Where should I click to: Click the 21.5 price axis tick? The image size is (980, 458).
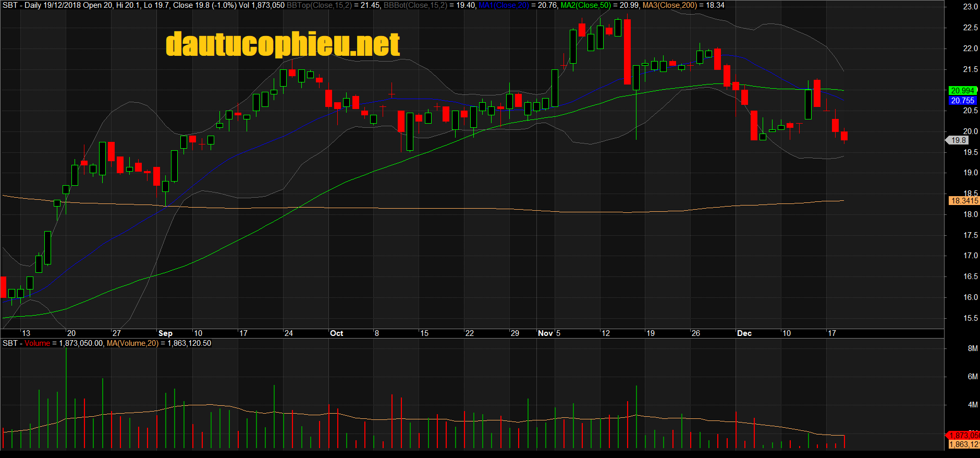(970, 69)
